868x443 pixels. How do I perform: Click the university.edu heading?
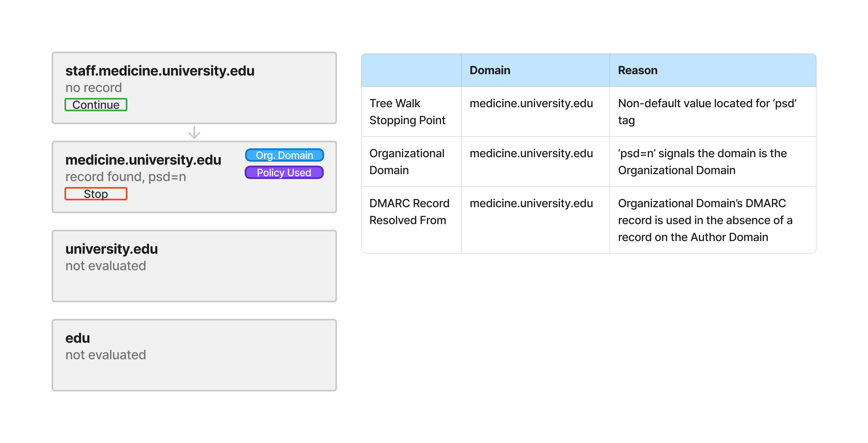pos(111,249)
